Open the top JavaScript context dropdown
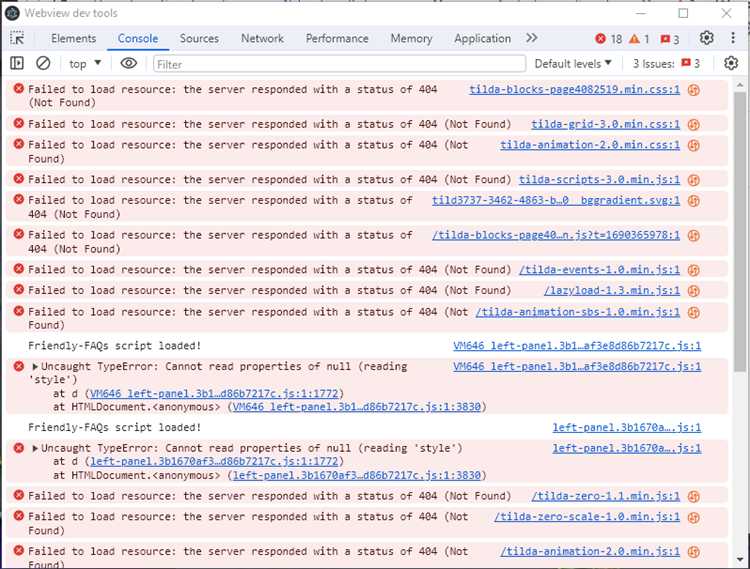750x569 pixels. [85, 64]
